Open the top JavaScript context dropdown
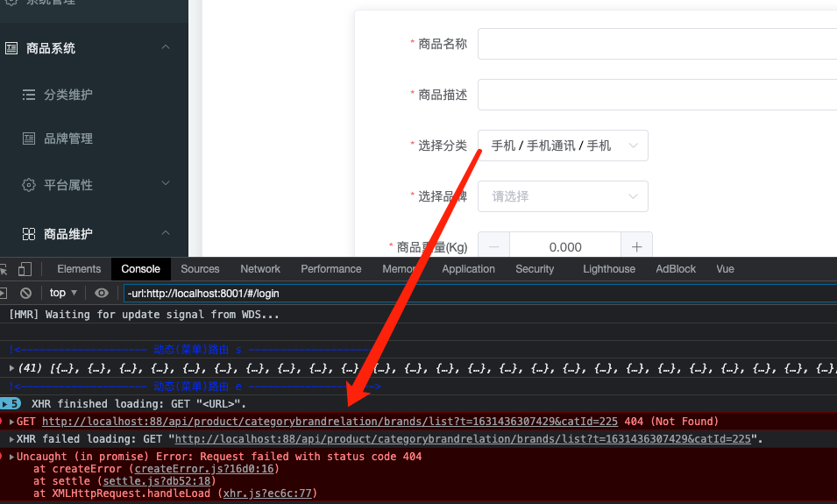837x504 pixels. pos(63,293)
